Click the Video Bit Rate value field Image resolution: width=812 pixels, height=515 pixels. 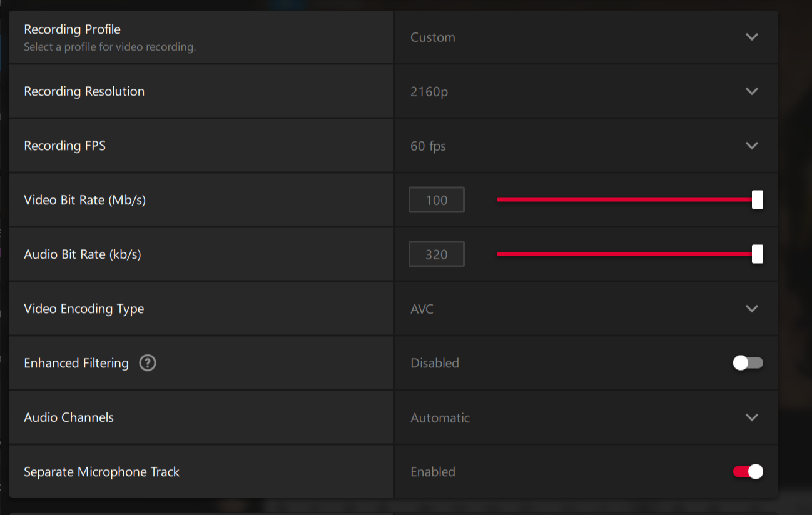pos(437,200)
